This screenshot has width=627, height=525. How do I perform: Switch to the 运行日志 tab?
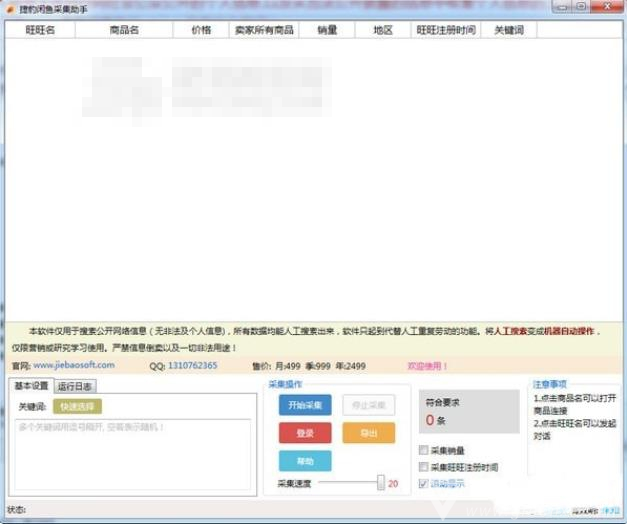pyautogui.click(x=75, y=386)
